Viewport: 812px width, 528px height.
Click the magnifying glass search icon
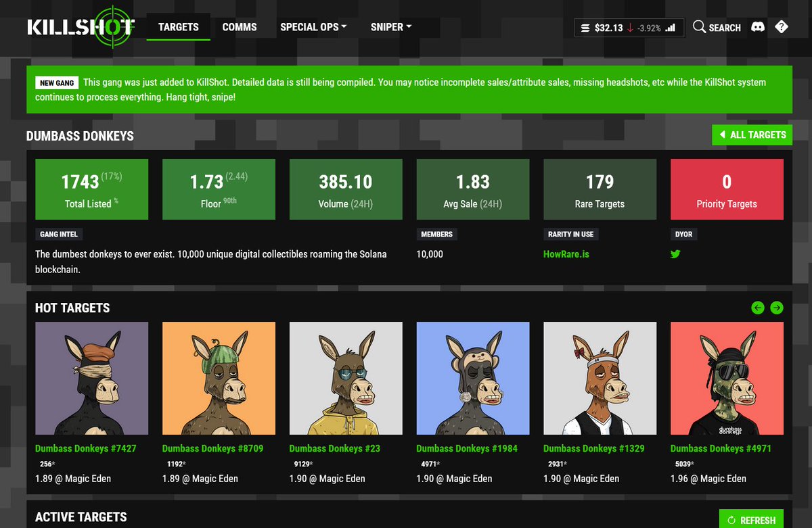coord(698,27)
